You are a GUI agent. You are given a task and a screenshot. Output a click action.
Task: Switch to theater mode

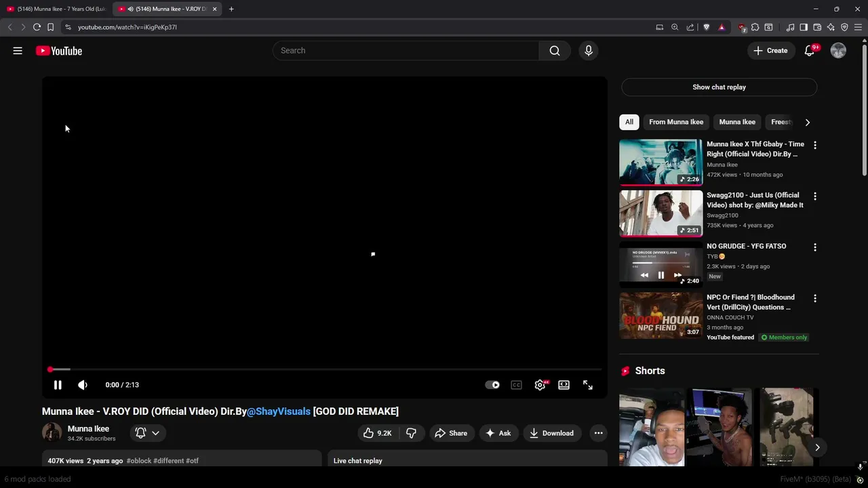[x=564, y=385]
